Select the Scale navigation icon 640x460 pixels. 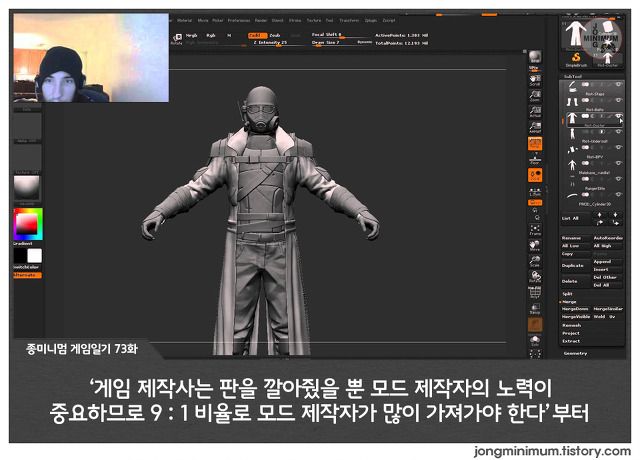point(535,261)
